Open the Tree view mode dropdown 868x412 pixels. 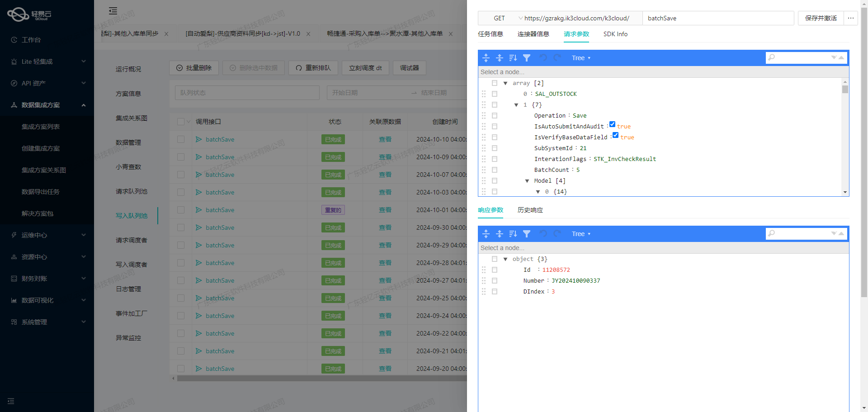coord(581,57)
